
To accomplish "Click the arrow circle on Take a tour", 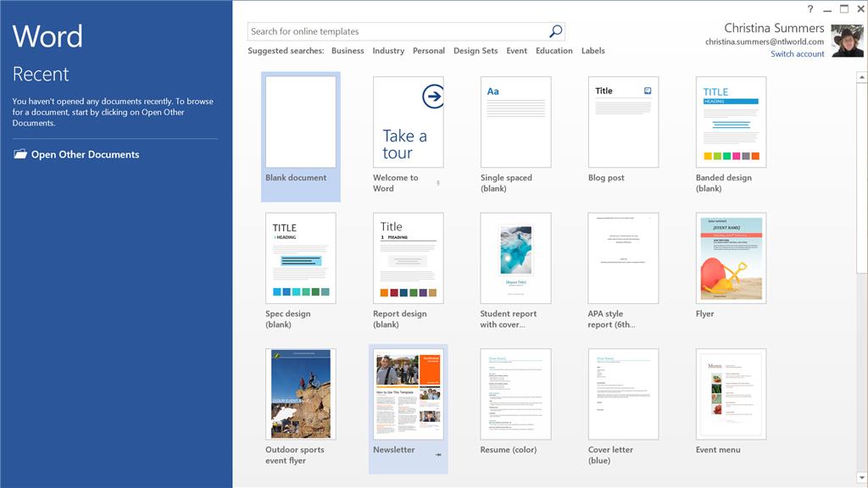I will point(433,97).
